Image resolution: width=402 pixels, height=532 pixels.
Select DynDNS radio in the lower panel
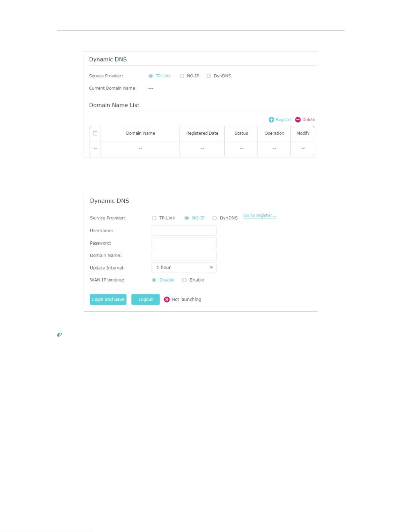point(215,218)
